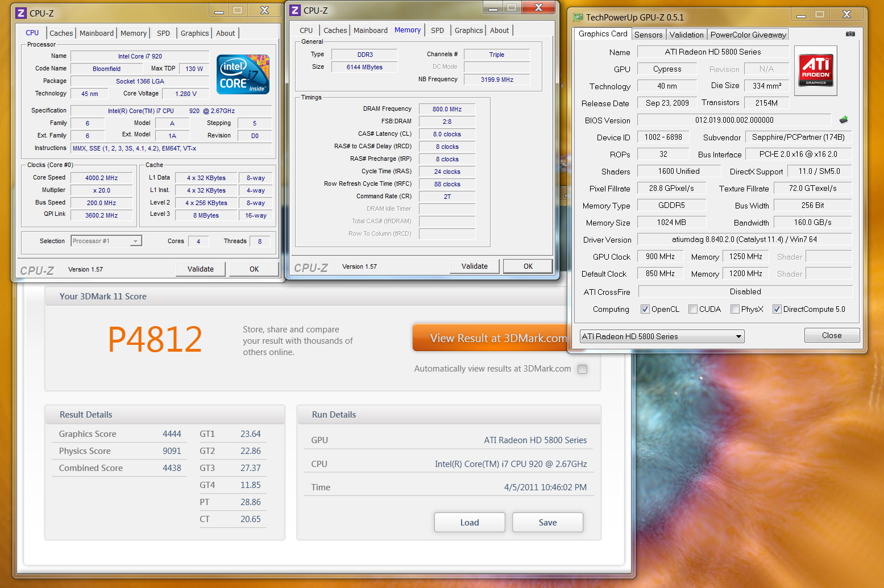The width and height of the screenshot is (884, 588).
Task: Click the CAS# Latency 8.0 clocks value
Action: (447, 134)
